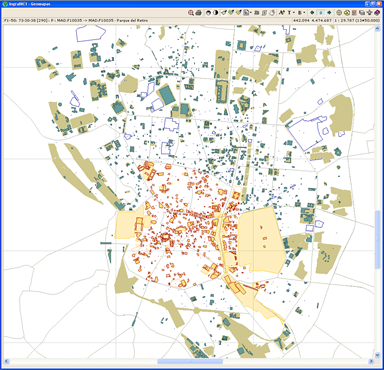
Task: Open the dropdown arrow next to B tool
Action: tap(304, 13)
